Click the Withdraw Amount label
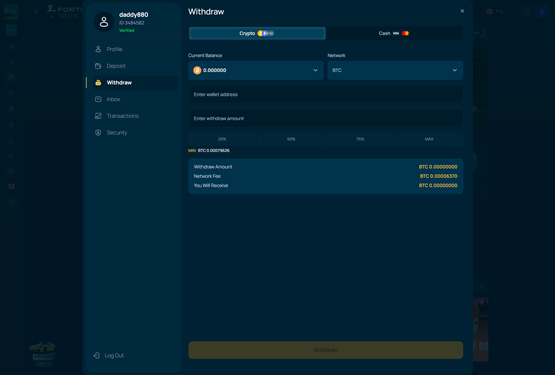This screenshot has height=375, width=555. [x=213, y=167]
